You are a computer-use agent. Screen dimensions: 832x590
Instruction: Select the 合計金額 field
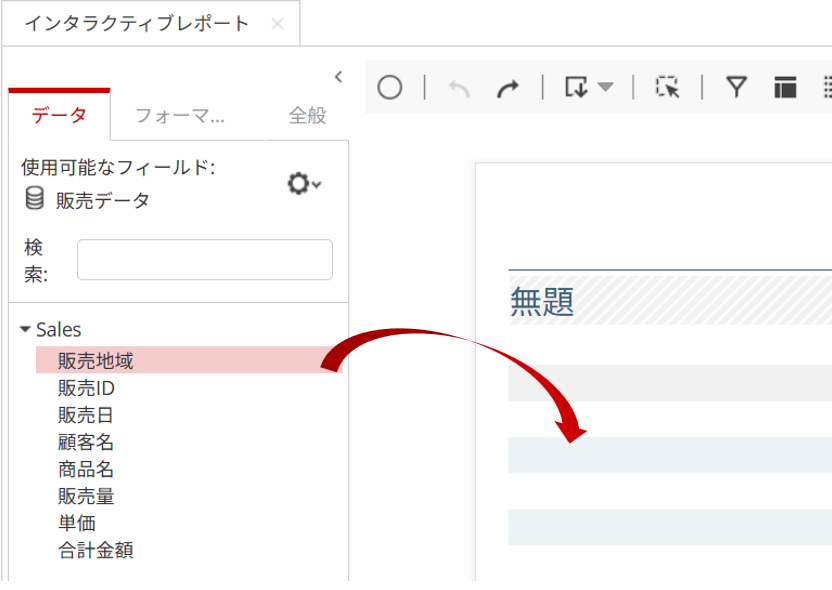coord(96,551)
